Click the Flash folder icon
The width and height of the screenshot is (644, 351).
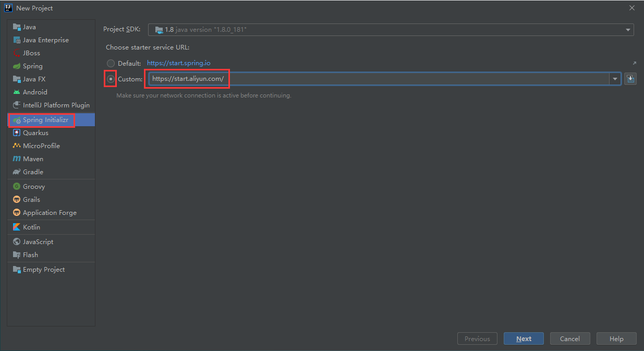click(17, 255)
